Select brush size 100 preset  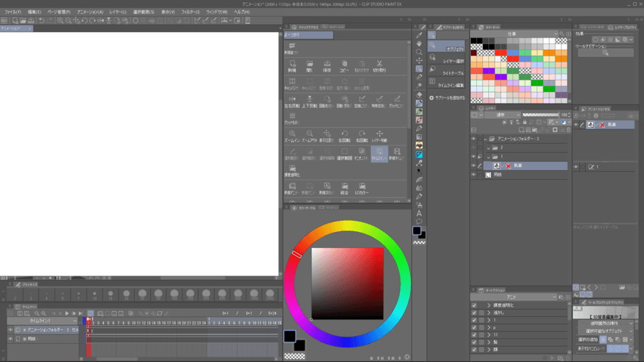[x=174, y=294]
